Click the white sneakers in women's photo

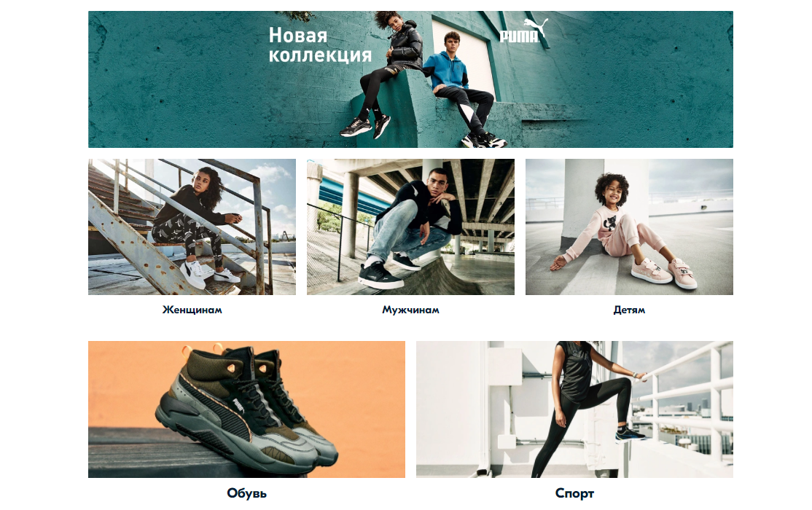point(210,272)
